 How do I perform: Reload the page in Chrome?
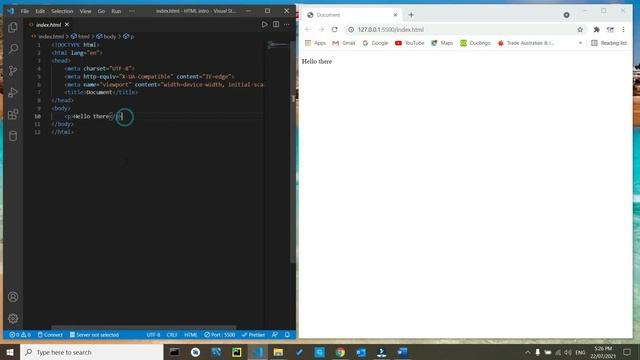coord(335,29)
